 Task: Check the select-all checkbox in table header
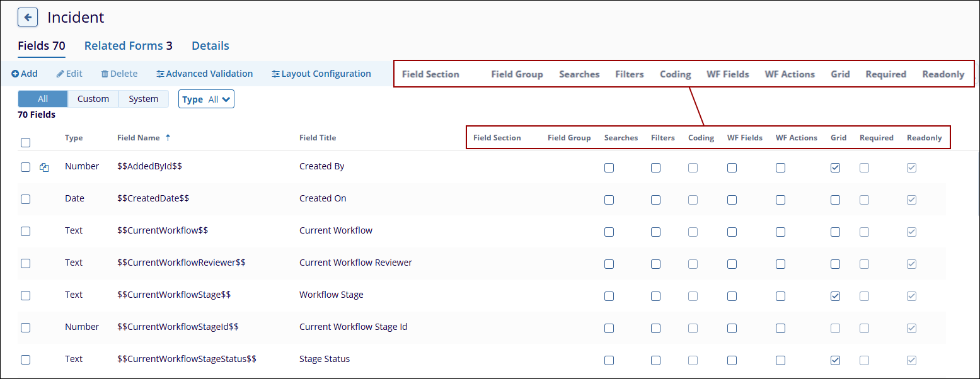[x=25, y=142]
